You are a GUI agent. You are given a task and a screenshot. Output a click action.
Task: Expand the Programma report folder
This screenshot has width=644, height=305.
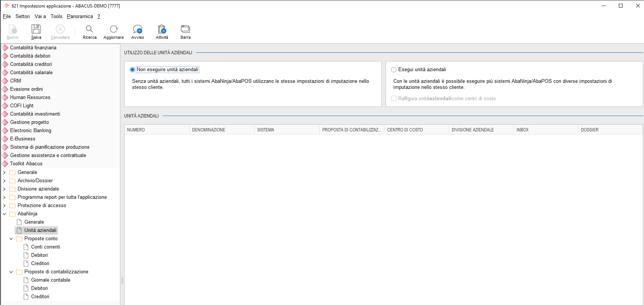(5, 197)
